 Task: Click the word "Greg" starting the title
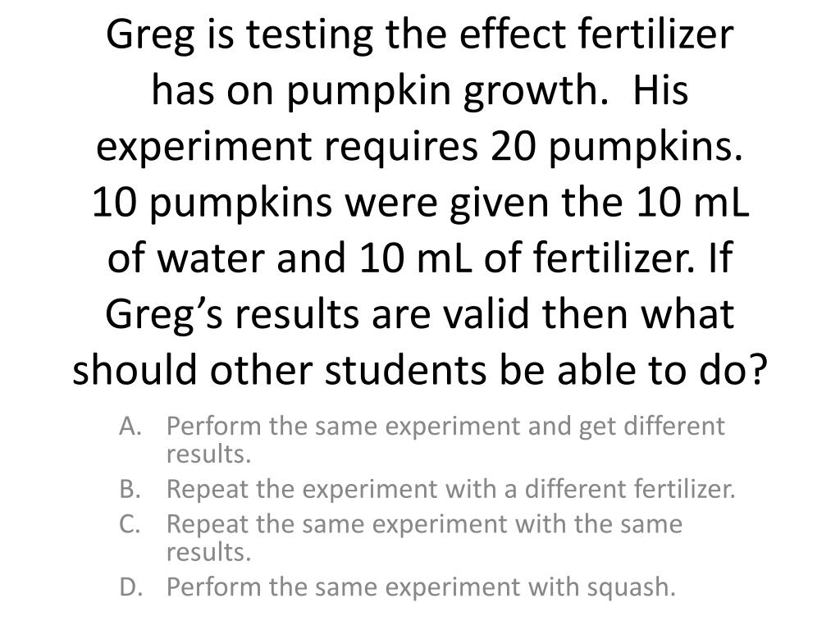[151, 36]
